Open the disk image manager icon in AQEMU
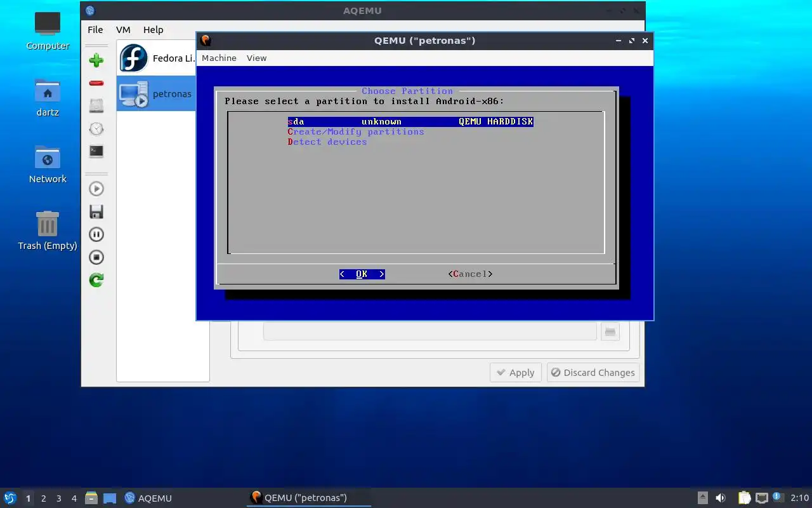This screenshot has width=812, height=508. coord(96,106)
